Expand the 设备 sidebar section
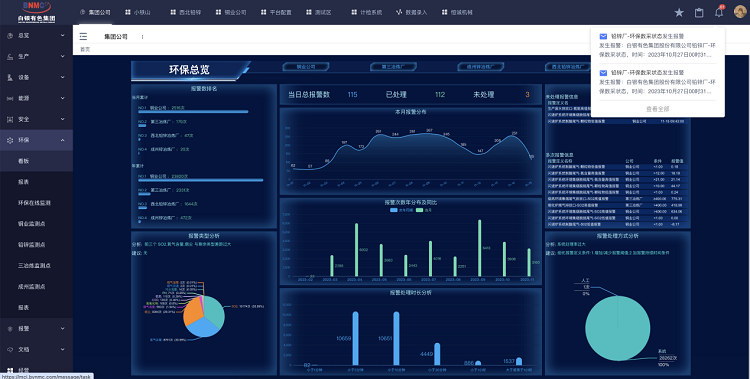This screenshot has height=379, width=750. (36, 77)
